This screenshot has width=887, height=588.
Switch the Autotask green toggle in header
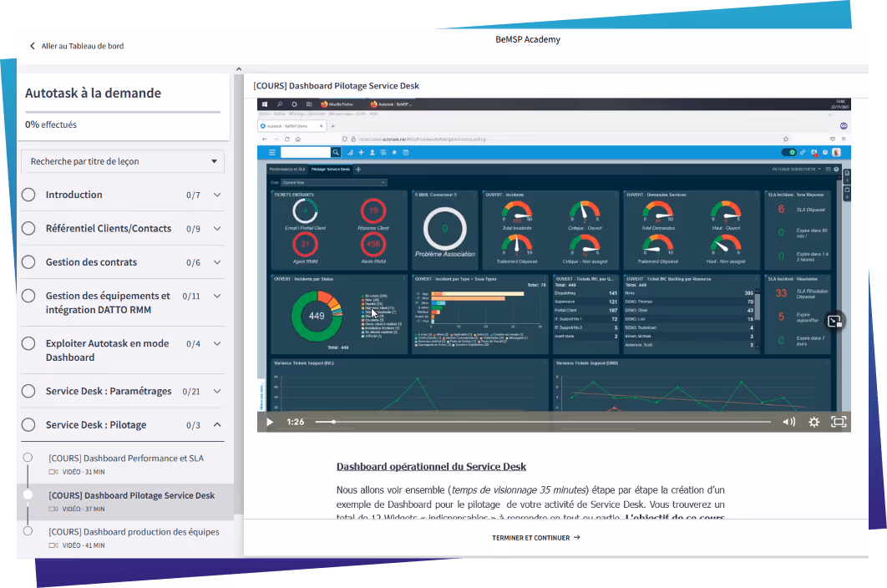coord(788,152)
